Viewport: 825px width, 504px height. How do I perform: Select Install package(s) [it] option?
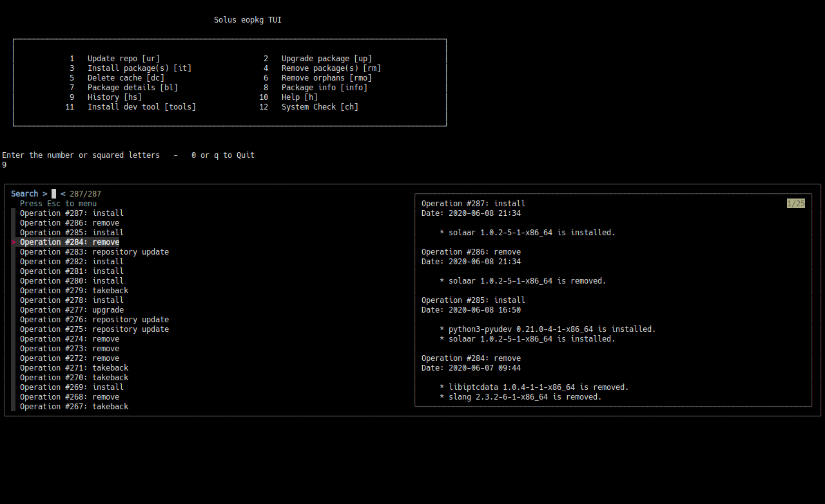139,68
